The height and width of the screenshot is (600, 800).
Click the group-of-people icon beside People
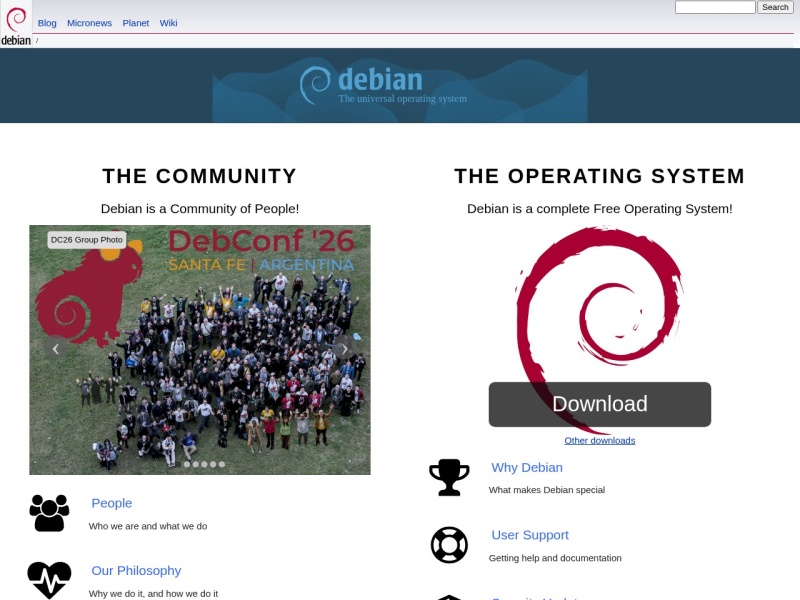(49, 513)
